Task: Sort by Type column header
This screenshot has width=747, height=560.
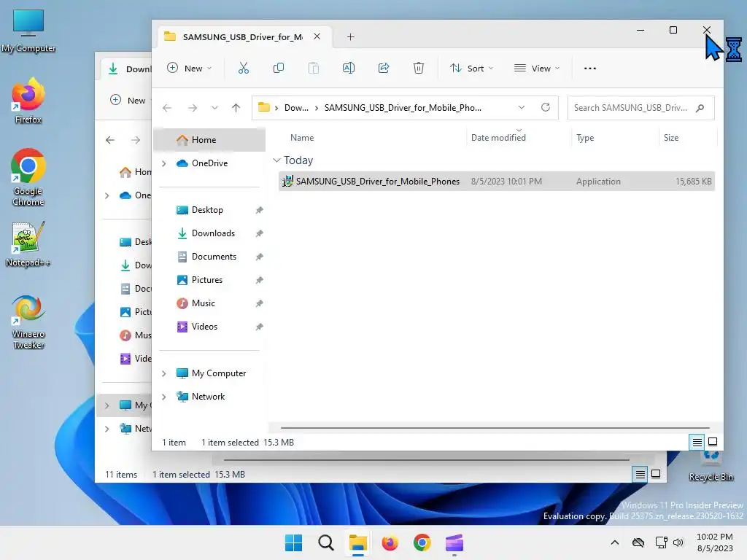Action: (x=585, y=138)
